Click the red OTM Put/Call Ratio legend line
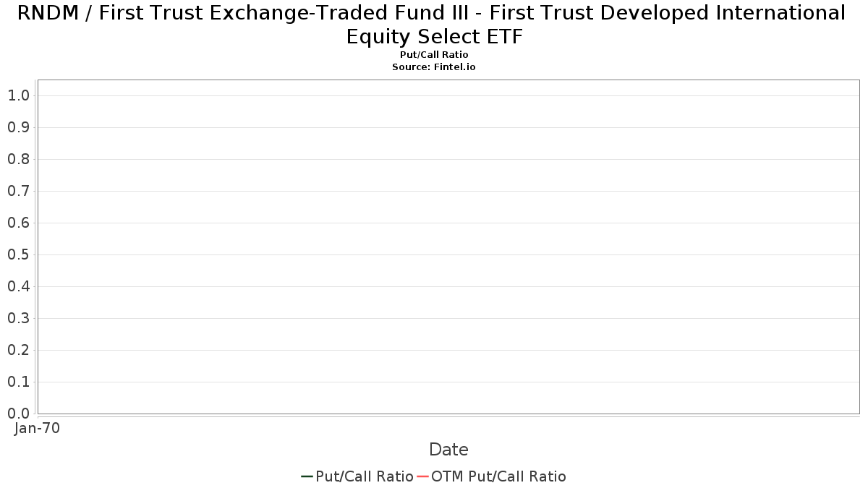This screenshot has height=488, width=868. point(423,476)
